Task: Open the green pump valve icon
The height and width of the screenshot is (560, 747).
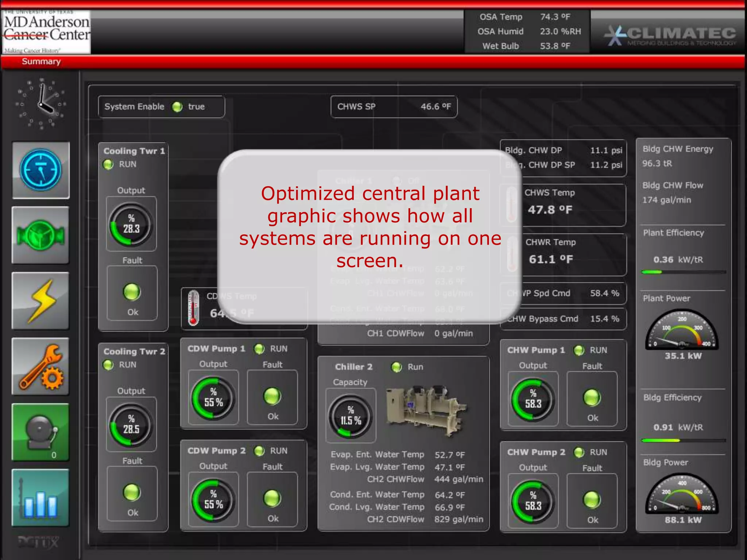Action: pyautogui.click(x=40, y=235)
